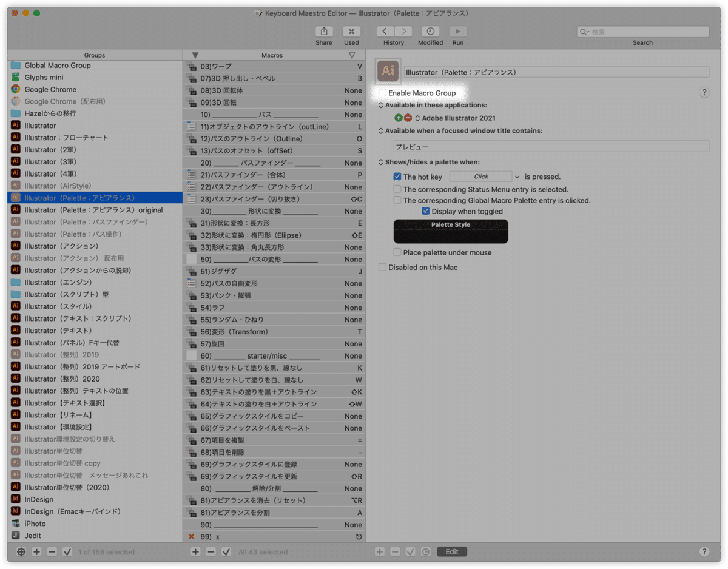728x569 pixels.
Task: Go forward in History with right arrow
Action: coord(403,32)
